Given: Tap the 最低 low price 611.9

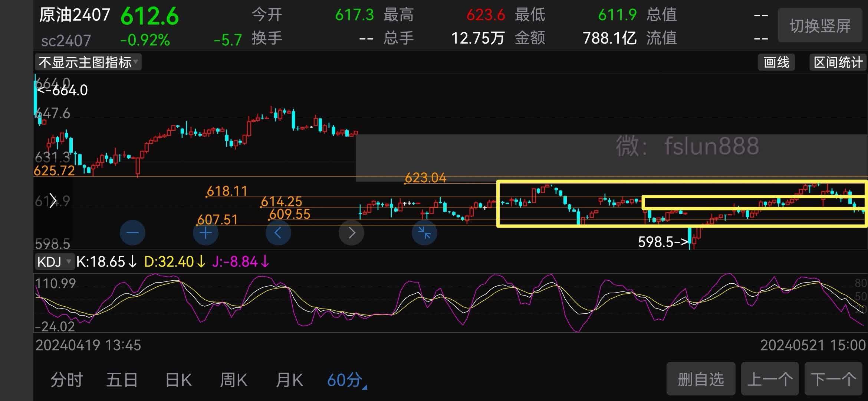Looking at the screenshot, I should [617, 15].
